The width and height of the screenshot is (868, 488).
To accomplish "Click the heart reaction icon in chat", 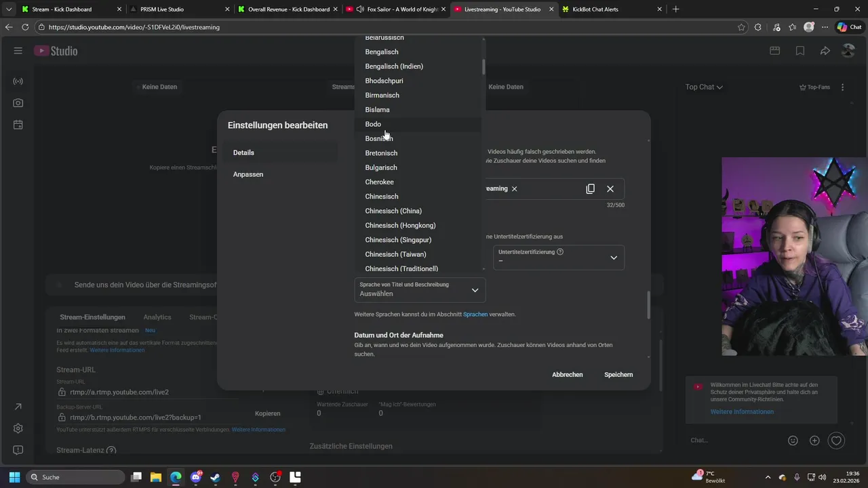I will (x=837, y=441).
